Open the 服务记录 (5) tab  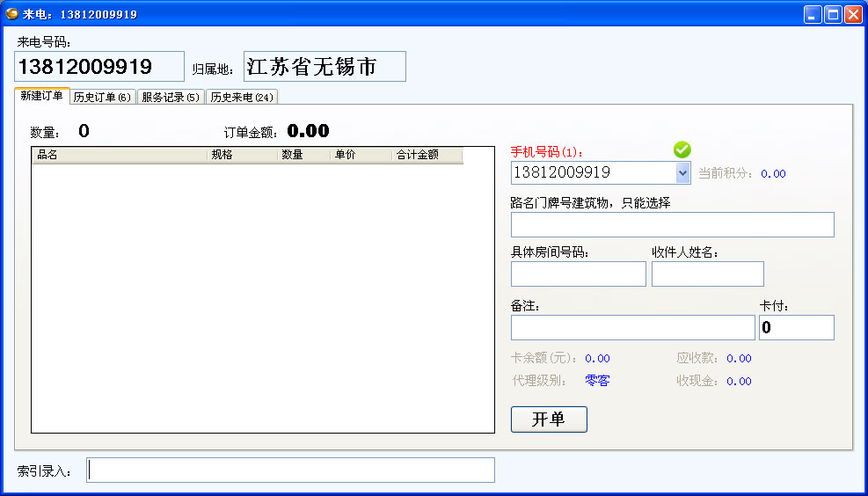coord(171,97)
